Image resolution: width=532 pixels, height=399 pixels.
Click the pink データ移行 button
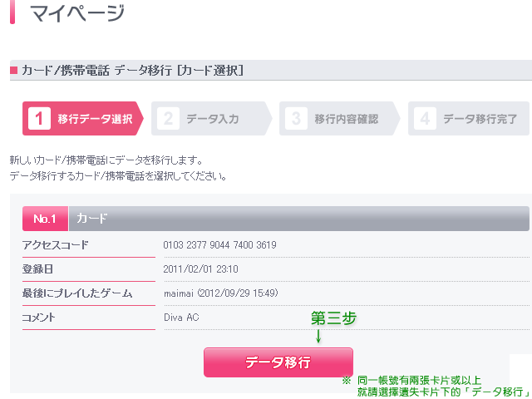click(278, 362)
